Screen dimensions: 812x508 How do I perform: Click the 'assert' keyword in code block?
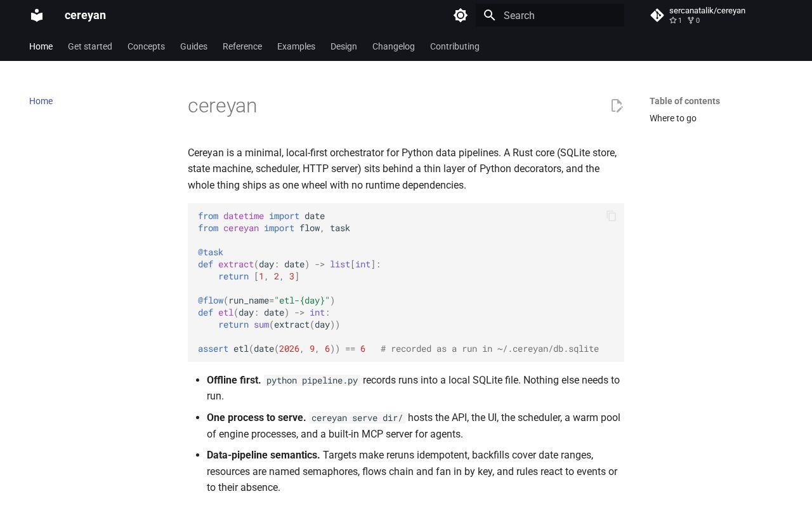[213, 349]
